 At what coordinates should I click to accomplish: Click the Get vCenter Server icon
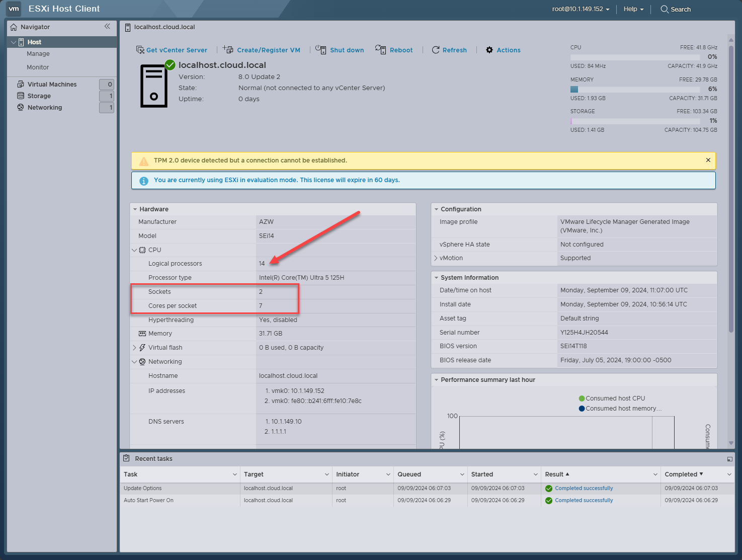click(x=140, y=50)
